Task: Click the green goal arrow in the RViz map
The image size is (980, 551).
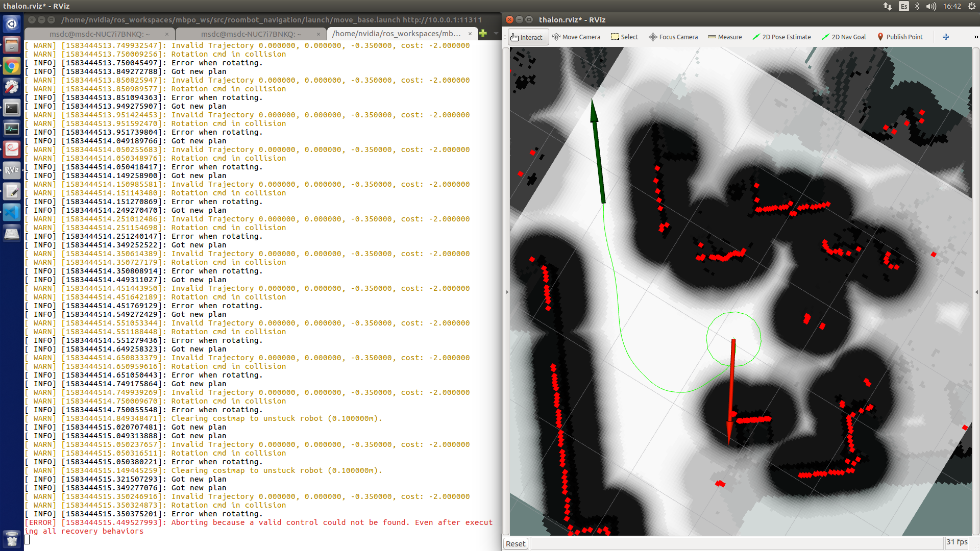Action: tap(597, 151)
